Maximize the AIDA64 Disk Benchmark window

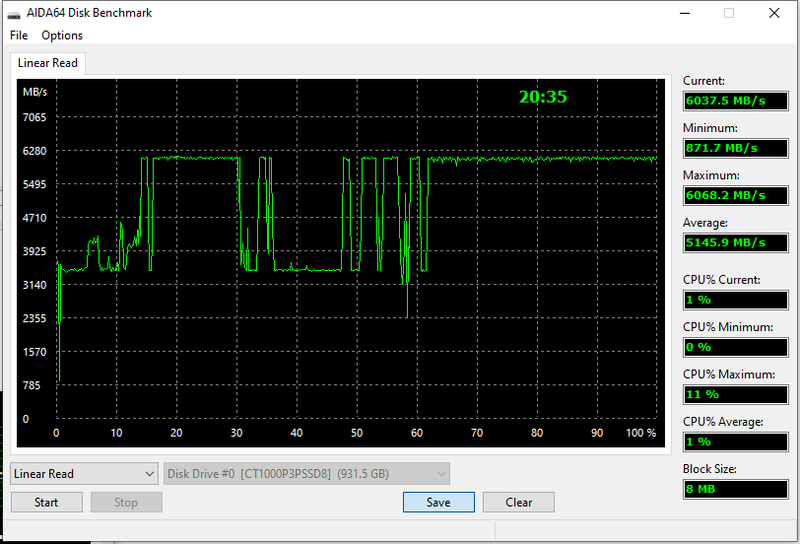point(729,13)
